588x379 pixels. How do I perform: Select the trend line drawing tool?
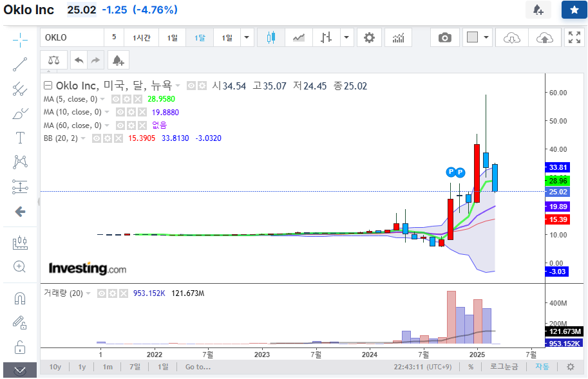coord(20,64)
